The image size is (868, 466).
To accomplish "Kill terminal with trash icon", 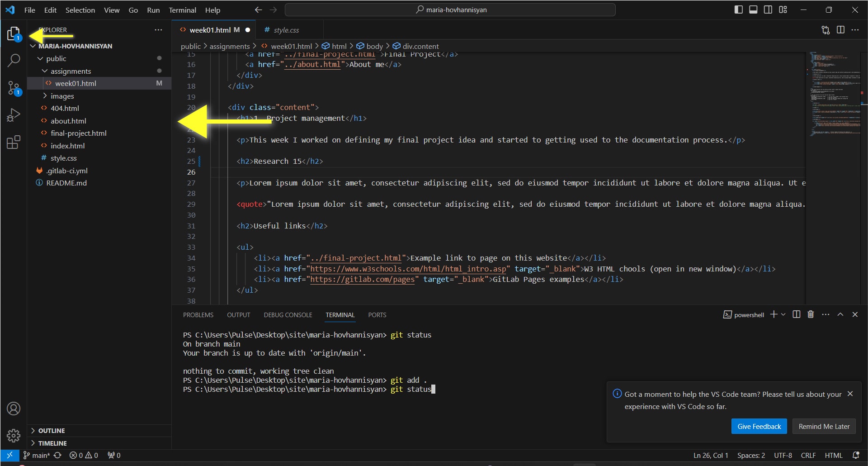I will (x=811, y=314).
